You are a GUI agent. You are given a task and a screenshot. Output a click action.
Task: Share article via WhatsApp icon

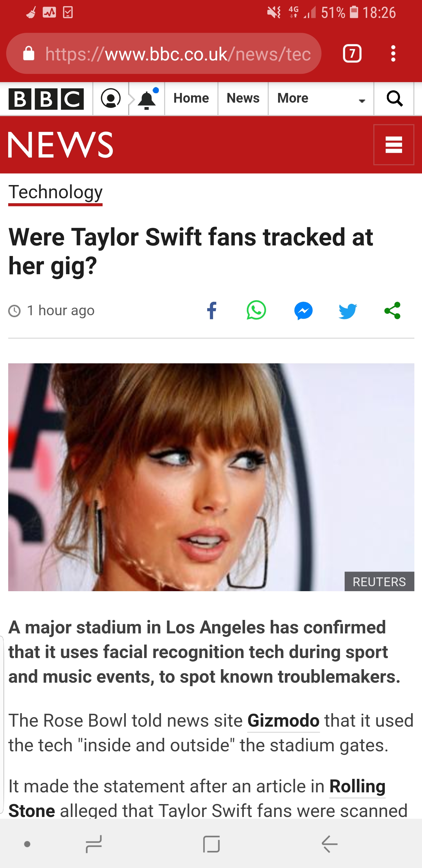click(256, 310)
